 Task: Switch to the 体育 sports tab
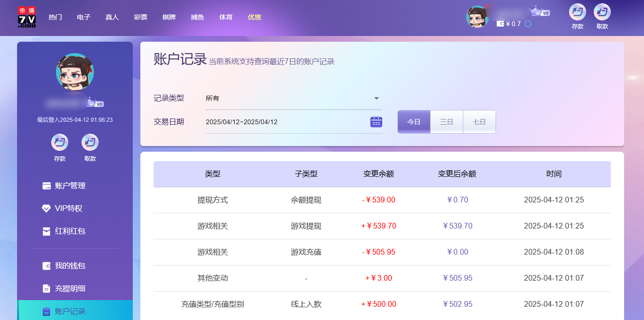pyautogui.click(x=226, y=17)
